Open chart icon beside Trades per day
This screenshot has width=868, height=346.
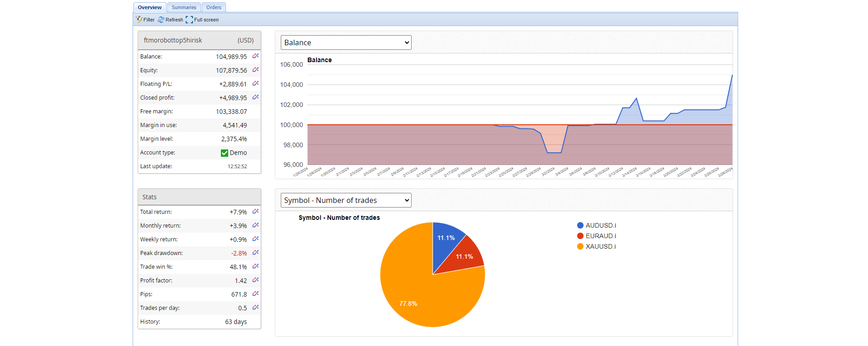(255, 308)
